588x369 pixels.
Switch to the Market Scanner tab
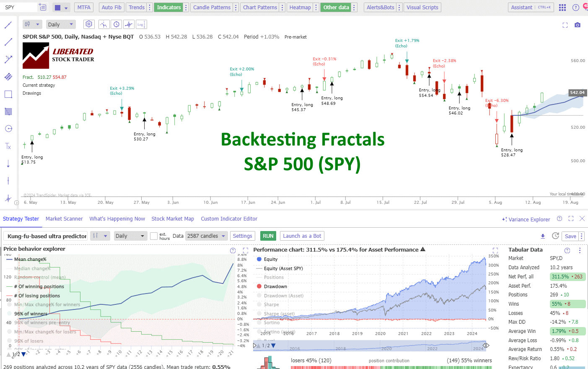pyautogui.click(x=64, y=218)
